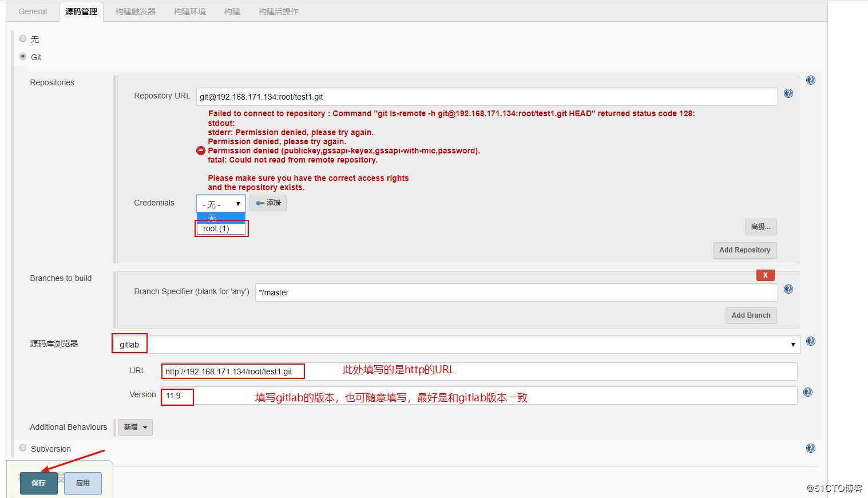Image resolution: width=868 pixels, height=498 pixels.
Task: Open help icon next to Version field
Action: click(807, 392)
